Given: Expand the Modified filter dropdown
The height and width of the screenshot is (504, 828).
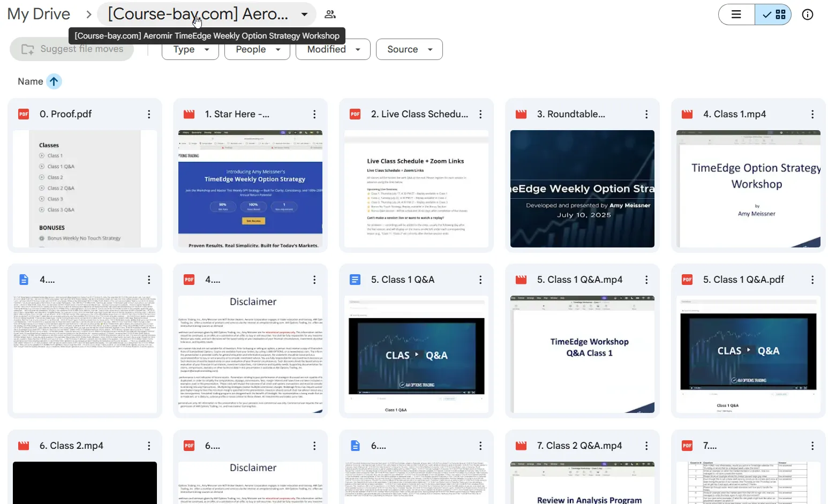Looking at the screenshot, I should pyautogui.click(x=333, y=49).
